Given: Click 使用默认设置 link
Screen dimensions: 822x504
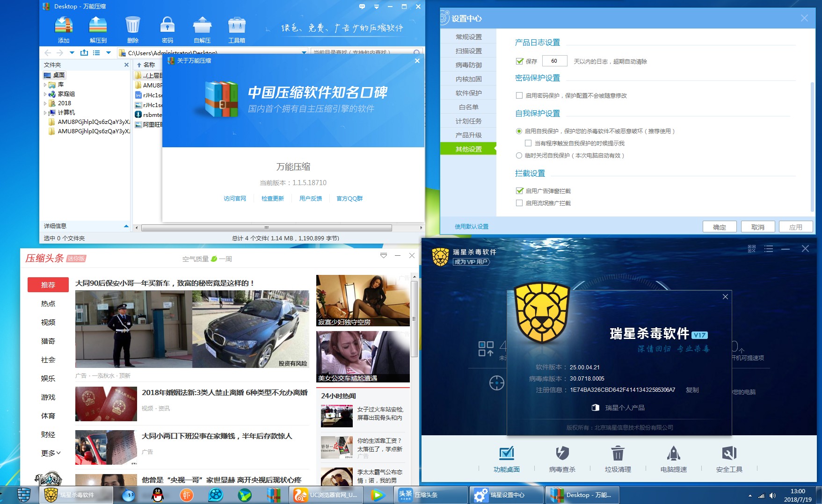Looking at the screenshot, I should click(x=472, y=227).
